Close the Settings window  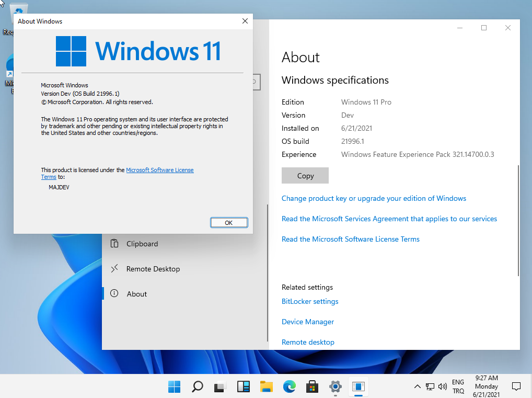tap(507, 28)
